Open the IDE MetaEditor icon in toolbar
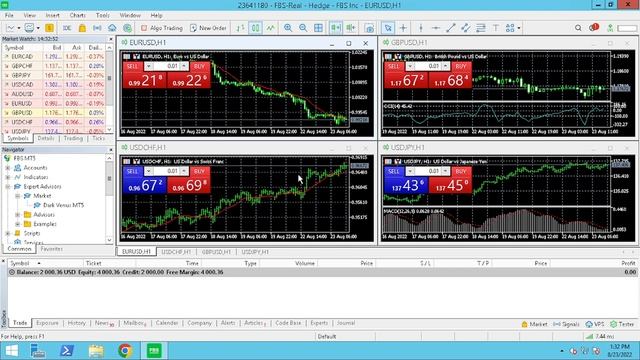Screen dimensions: 640x360 coord(67,28)
